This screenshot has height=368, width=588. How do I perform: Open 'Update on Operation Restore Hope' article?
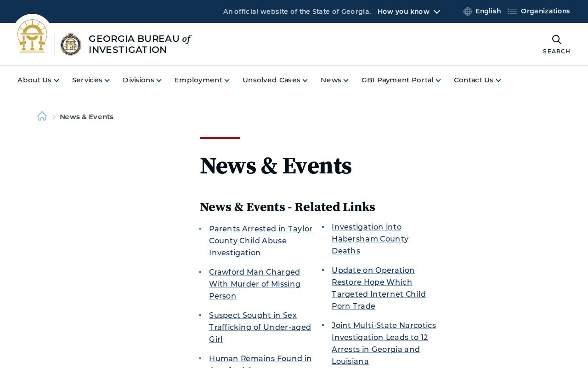[379, 288]
